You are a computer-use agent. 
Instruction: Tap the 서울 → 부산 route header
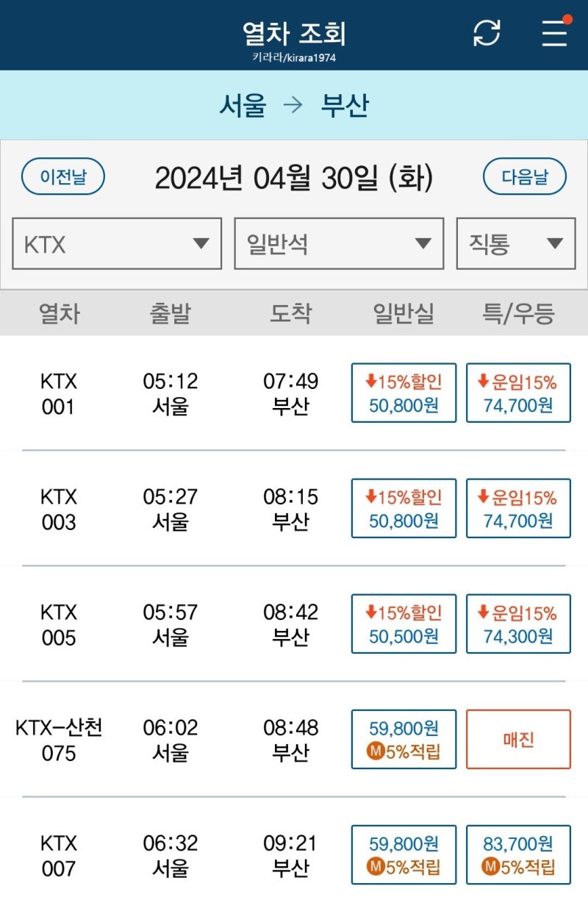click(x=294, y=105)
